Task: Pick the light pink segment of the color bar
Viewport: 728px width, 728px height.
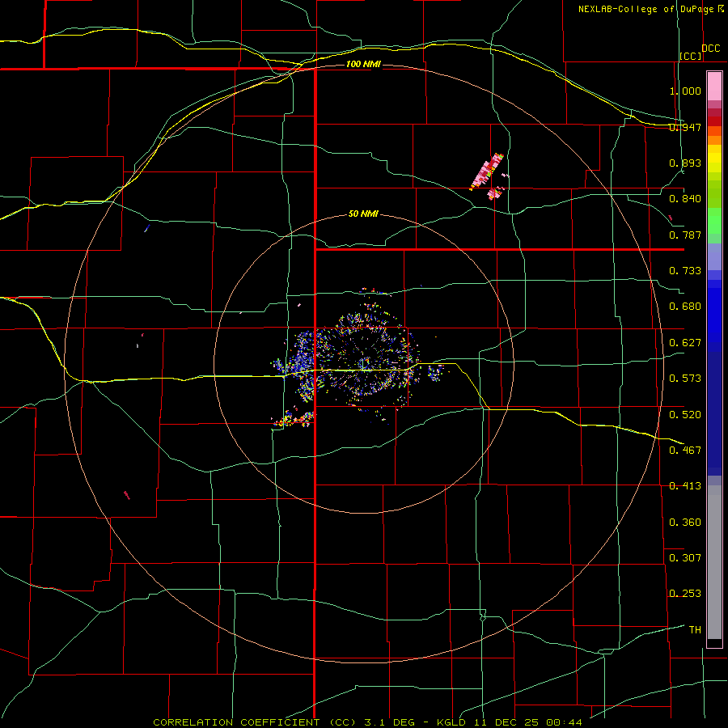Action: (x=714, y=86)
